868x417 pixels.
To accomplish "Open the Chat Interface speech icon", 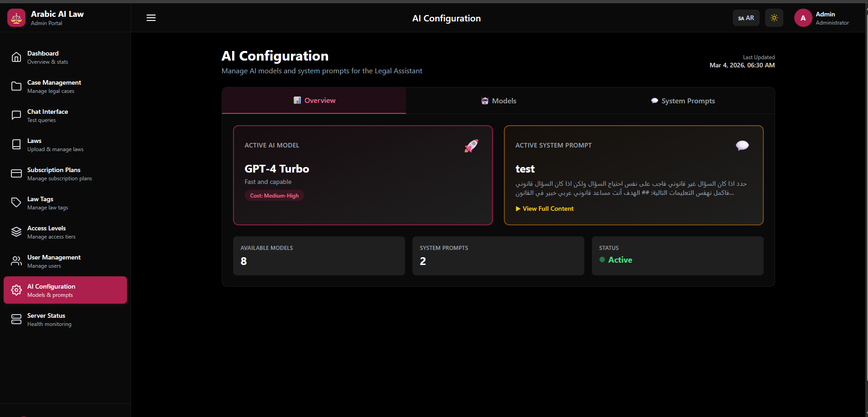I will pyautogui.click(x=16, y=116).
